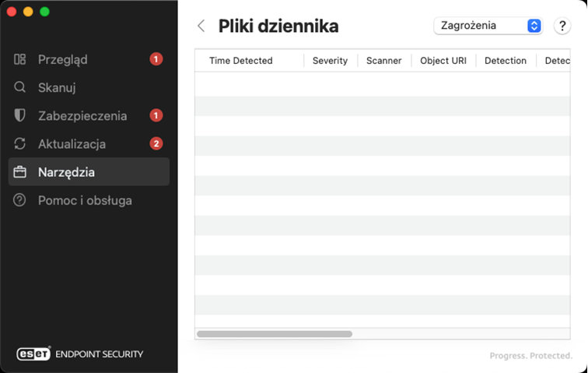Image resolution: width=588 pixels, height=373 pixels.
Task: Click the ESET Endpoint Security logo
Action: pyautogui.click(x=80, y=354)
